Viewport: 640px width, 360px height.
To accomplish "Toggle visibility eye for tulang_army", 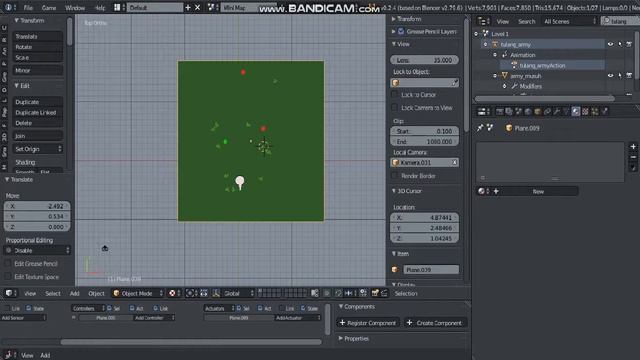I will 610,44.
